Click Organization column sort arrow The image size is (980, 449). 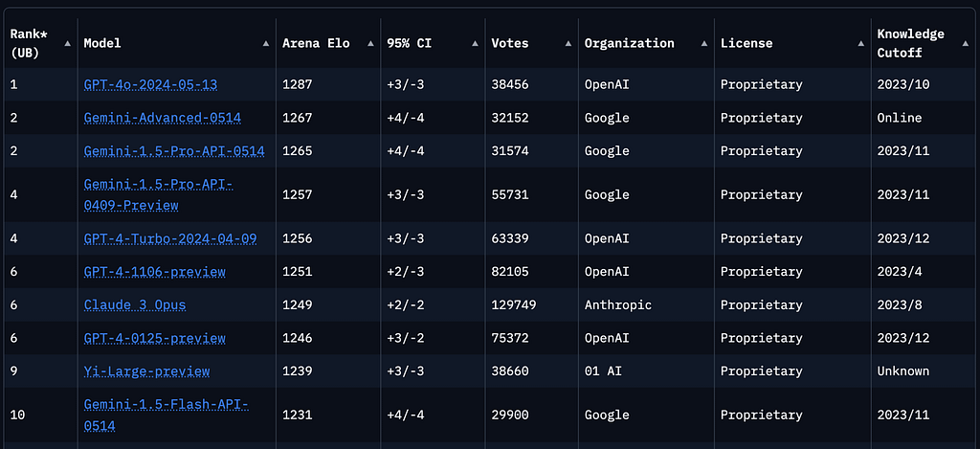[704, 44]
